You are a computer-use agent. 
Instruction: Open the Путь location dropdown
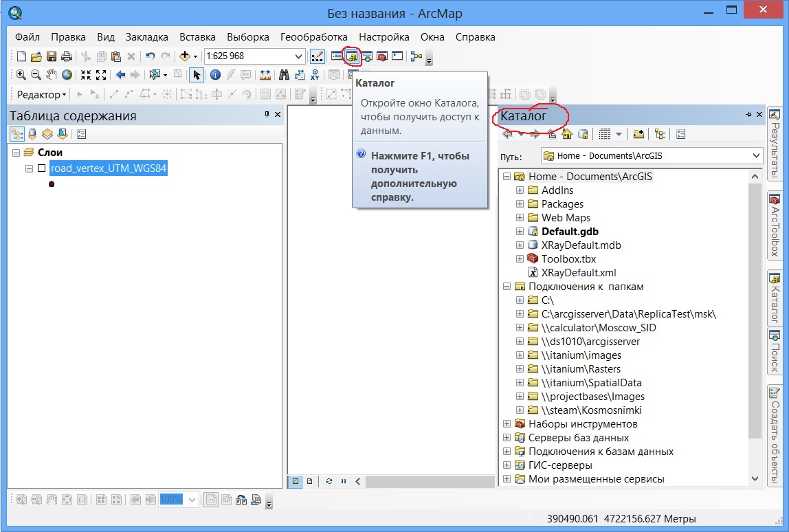(x=756, y=155)
